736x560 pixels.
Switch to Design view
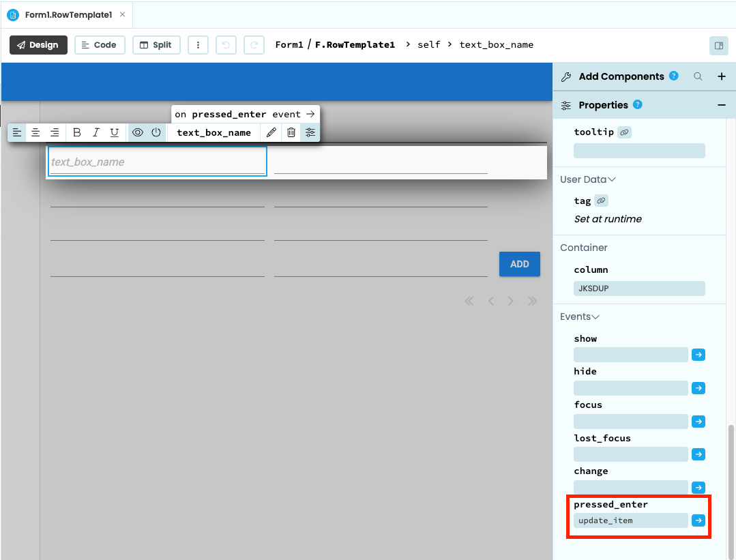[x=38, y=45]
